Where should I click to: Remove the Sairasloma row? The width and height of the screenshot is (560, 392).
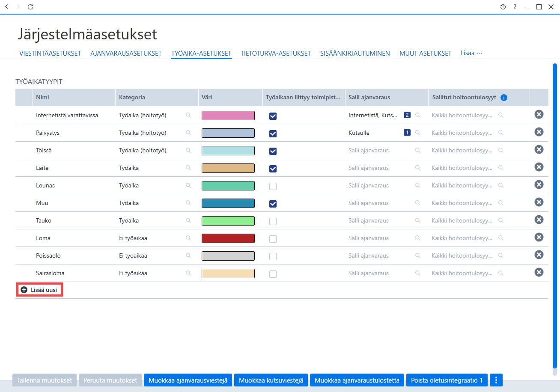coord(539,272)
